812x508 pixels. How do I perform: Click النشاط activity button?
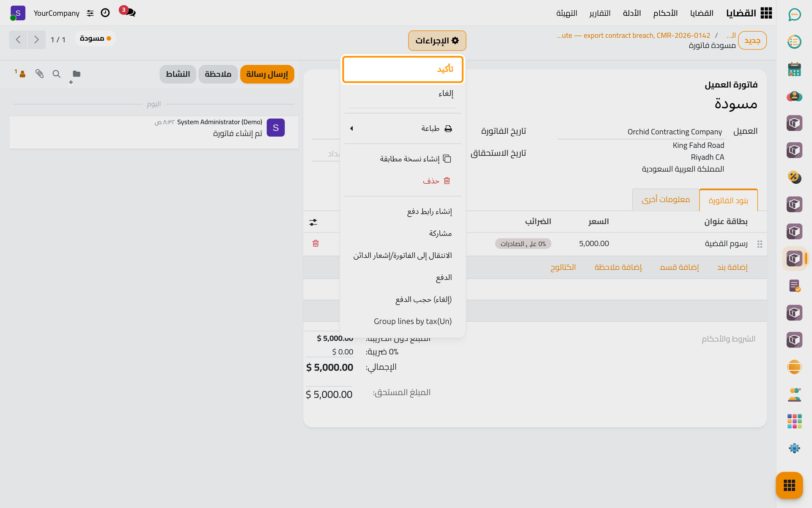pyautogui.click(x=178, y=74)
